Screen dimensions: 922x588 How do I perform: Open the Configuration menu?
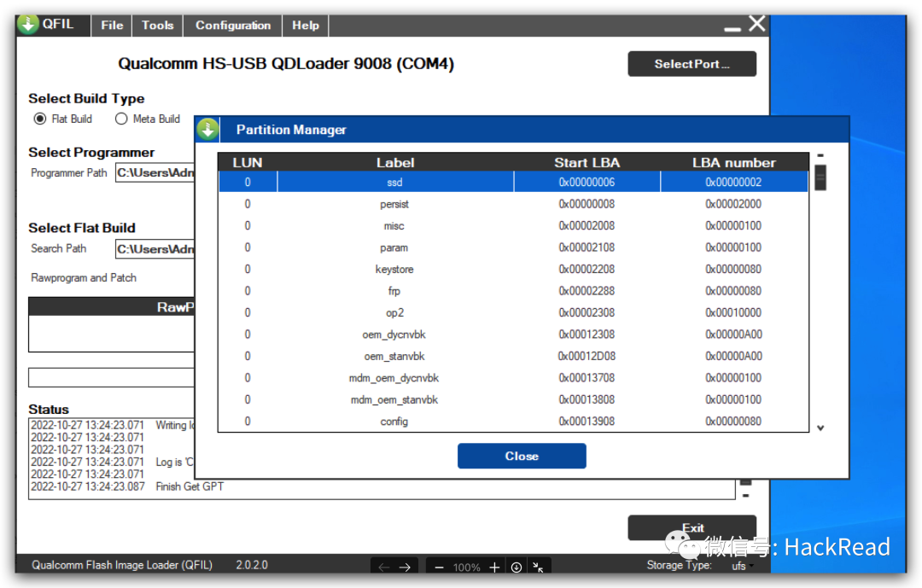pos(233,26)
